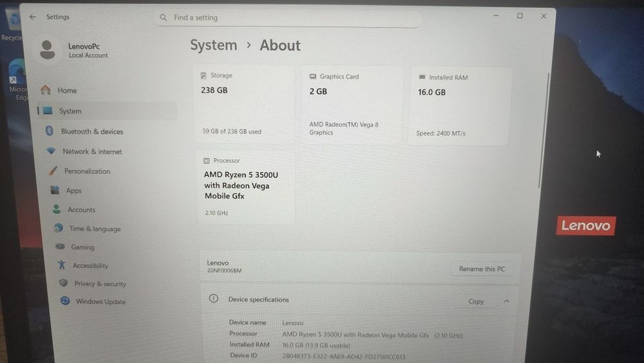The image size is (644, 363).
Task: Click the Personalization paintbrush icon
Action: click(x=53, y=171)
